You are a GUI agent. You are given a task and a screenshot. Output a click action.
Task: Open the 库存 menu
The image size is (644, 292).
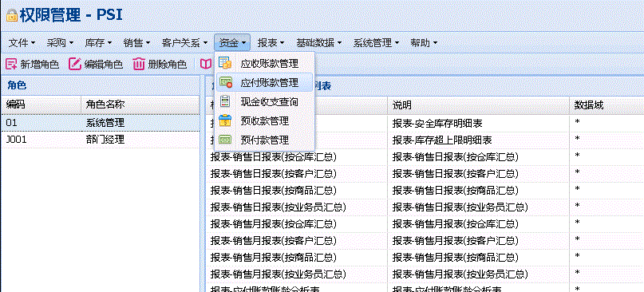98,43
